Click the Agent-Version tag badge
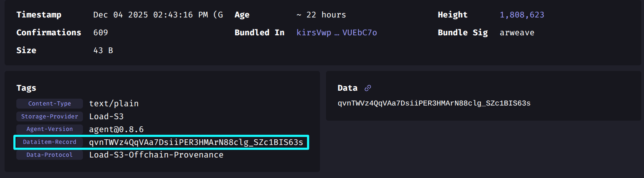644x178 pixels. pyautogui.click(x=49, y=129)
